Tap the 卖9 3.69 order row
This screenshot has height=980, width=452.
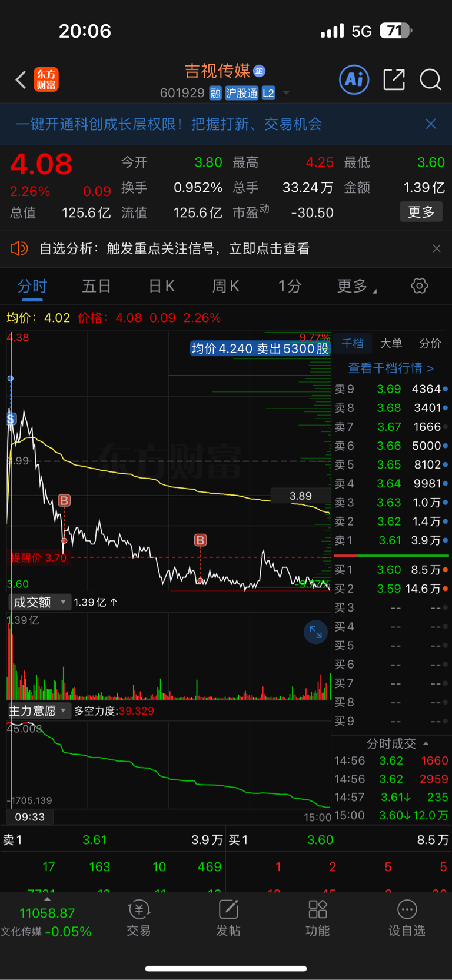(x=391, y=389)
